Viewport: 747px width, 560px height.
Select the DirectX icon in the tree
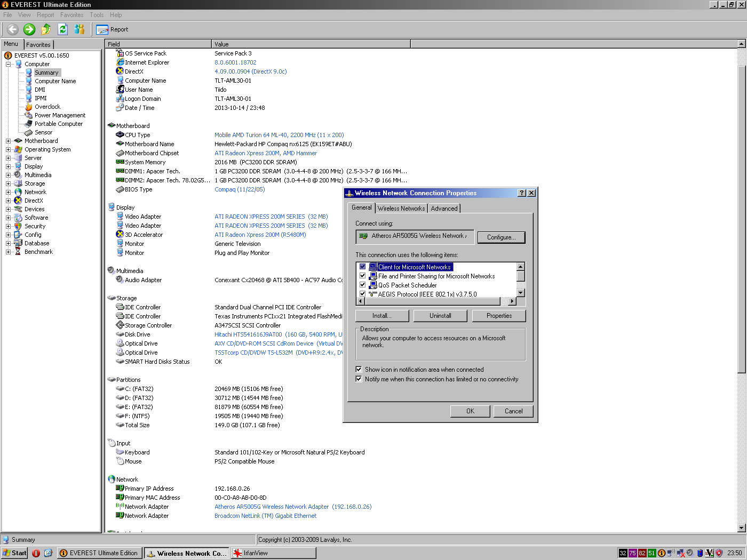[x=18, y=201]
